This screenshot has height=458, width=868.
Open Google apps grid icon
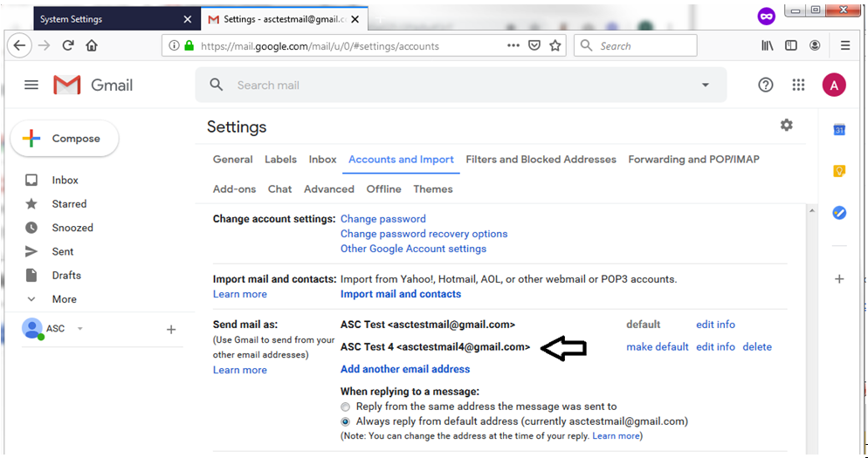798,85
